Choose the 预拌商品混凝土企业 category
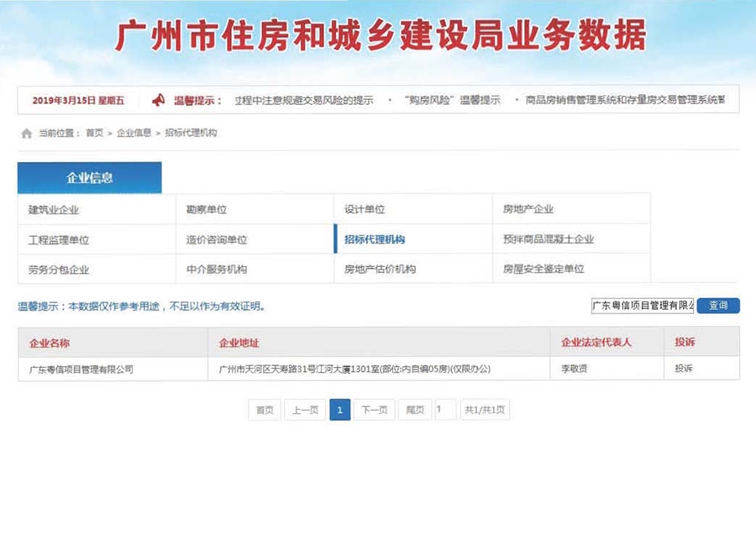The image size is (756, 535). 549,239
